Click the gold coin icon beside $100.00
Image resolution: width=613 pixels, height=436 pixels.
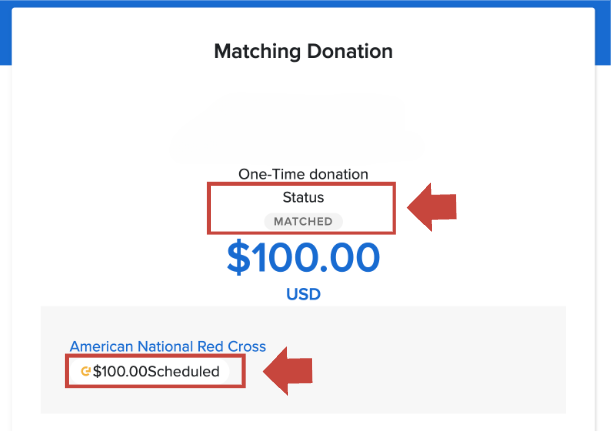click(x=86, y=372)
